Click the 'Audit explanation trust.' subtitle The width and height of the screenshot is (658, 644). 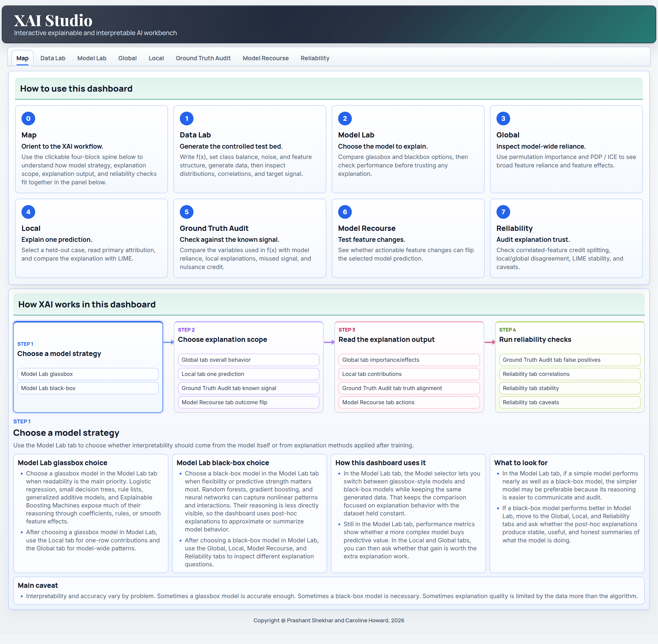click(x=533, y=240)
